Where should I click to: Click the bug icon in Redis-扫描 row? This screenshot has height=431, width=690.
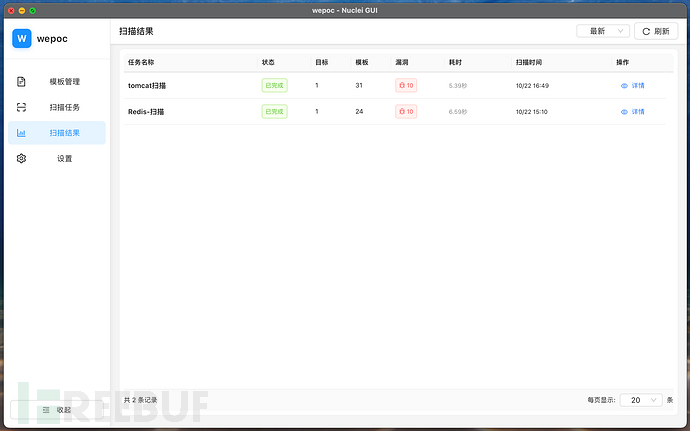pyautogui.click(x=402, y=111)
